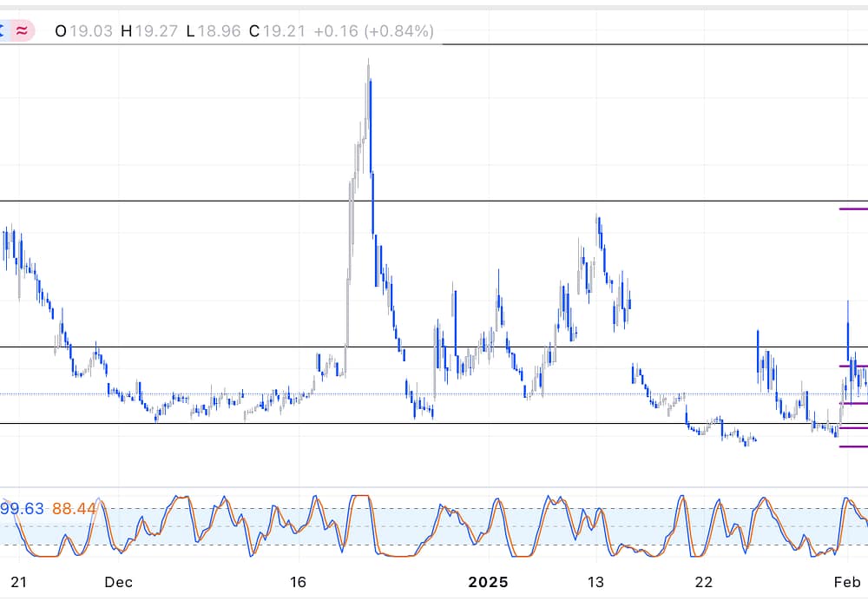Click the Dec label on the time axis

click(x=121, y=581)
